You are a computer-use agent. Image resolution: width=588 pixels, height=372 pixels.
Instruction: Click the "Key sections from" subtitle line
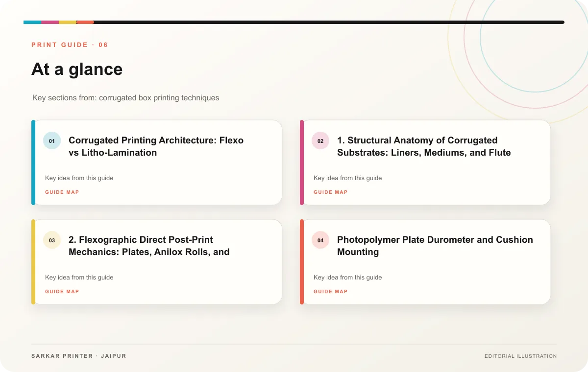coord(126,98)
